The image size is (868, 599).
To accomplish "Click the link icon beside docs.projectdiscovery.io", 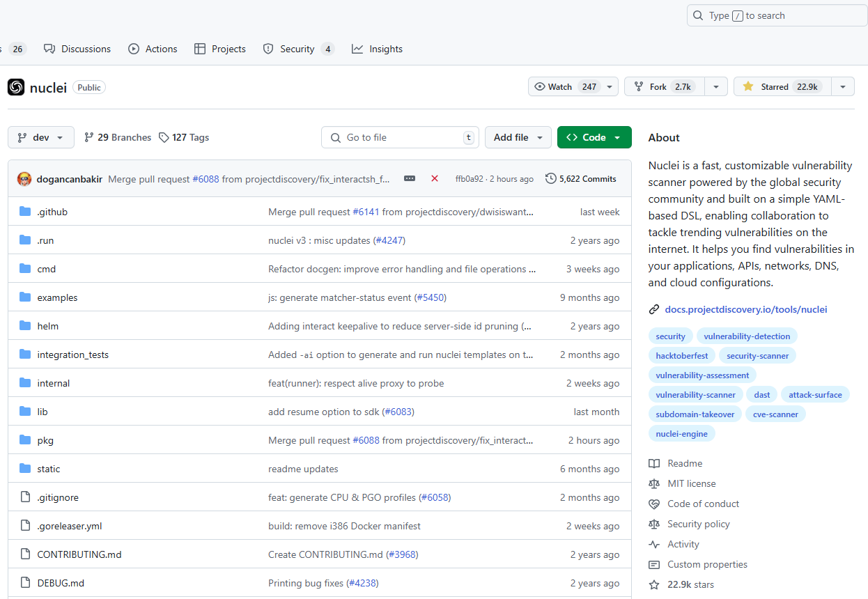I will (x=654, y=309).
